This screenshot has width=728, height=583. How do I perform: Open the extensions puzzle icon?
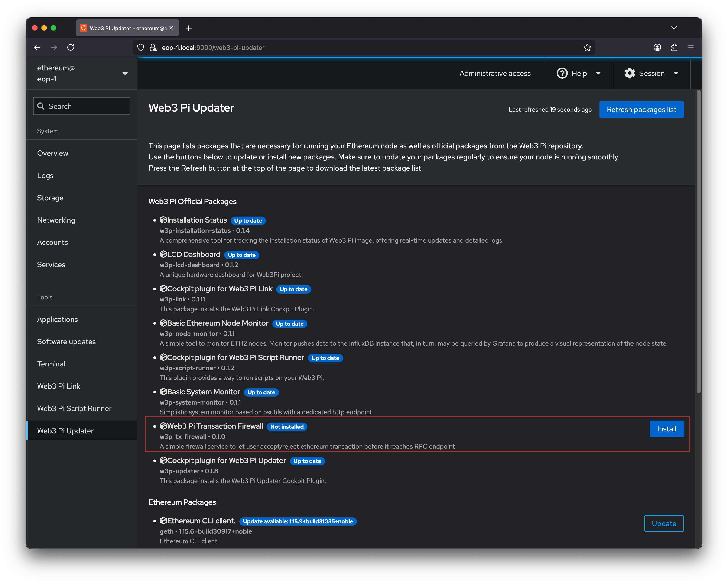(x=674, y=48)
